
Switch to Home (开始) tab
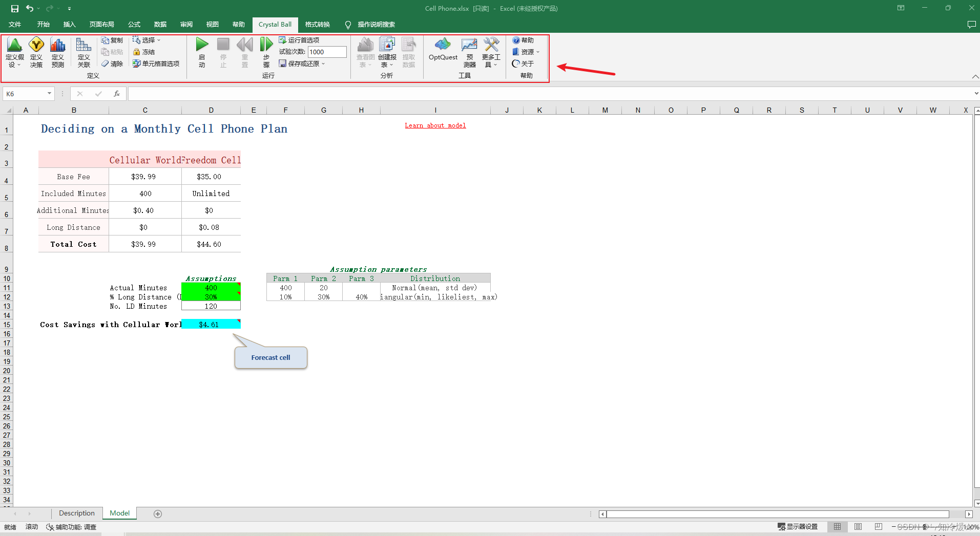click(43, 24)
